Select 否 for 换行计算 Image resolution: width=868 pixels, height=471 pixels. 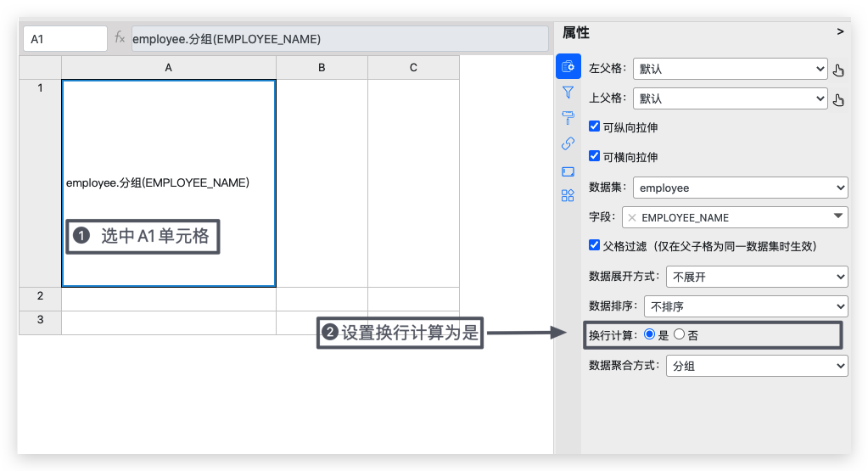click(x=680, y=334)
